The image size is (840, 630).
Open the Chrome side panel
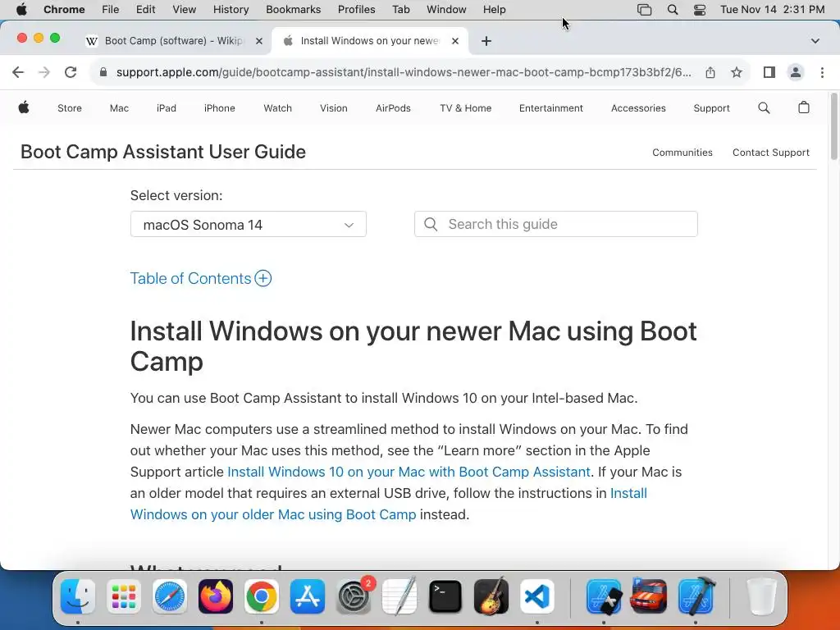(769, 72)
